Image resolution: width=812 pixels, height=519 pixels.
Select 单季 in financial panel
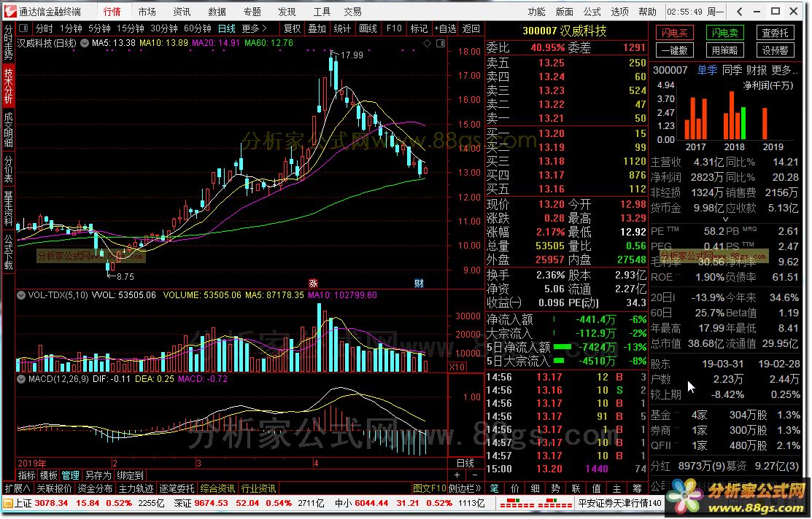[x=707, y=70]
